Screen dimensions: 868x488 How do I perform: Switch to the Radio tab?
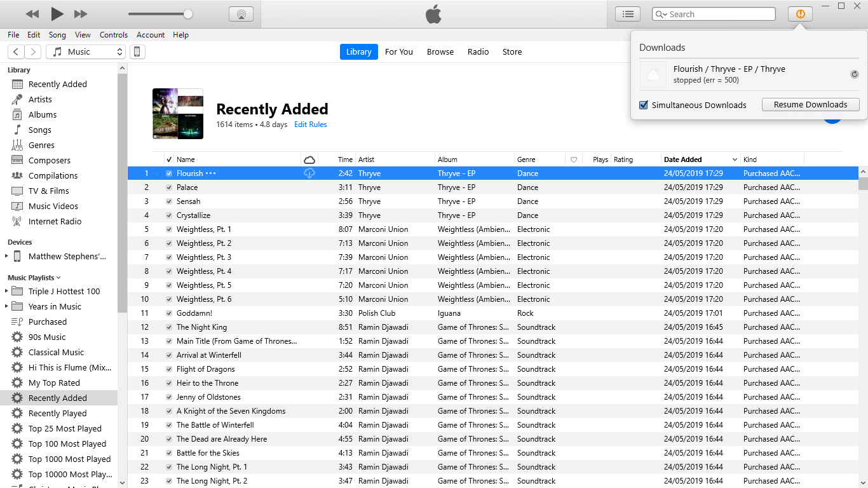click(478, 52)
